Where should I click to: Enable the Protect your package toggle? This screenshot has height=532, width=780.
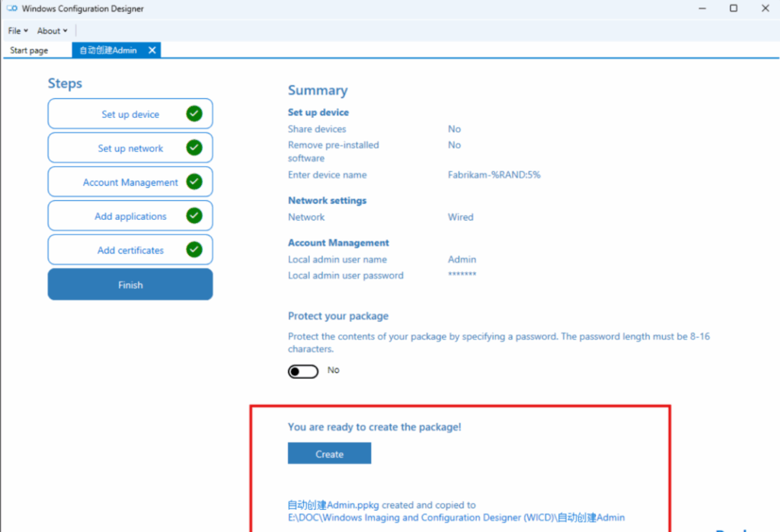(x=302, y=371)
